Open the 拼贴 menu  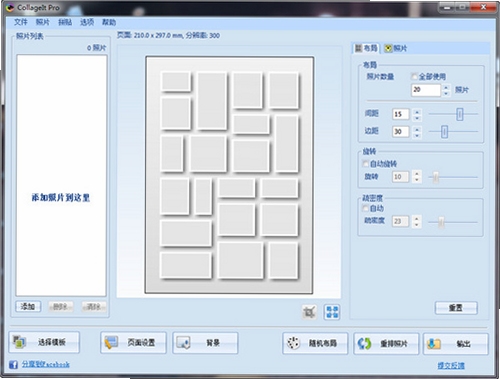coord(65,22)
